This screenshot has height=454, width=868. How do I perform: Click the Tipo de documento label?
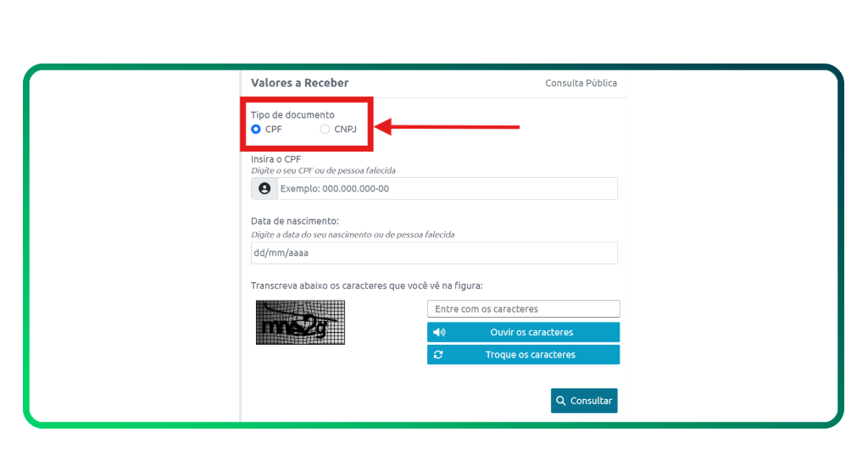point(292,115)
